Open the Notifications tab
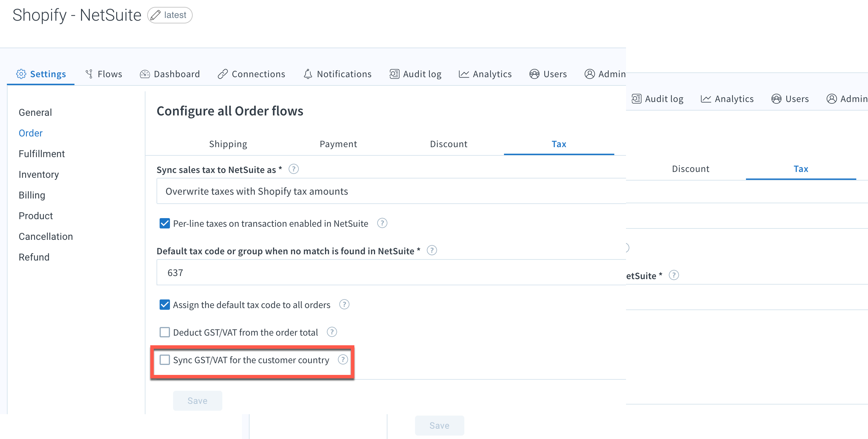The height and width of the screenshot is (439, 868). 337,74
